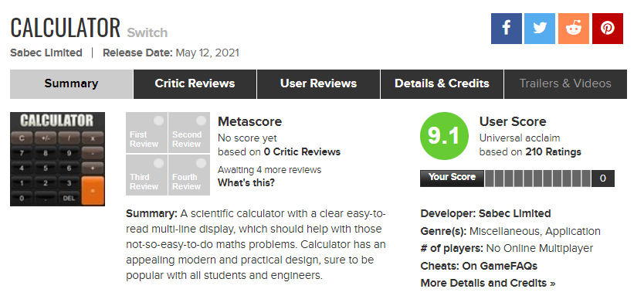The image size is (644, 306).
Task: Follow the More Details and Credits link
Action: (488, 283)
